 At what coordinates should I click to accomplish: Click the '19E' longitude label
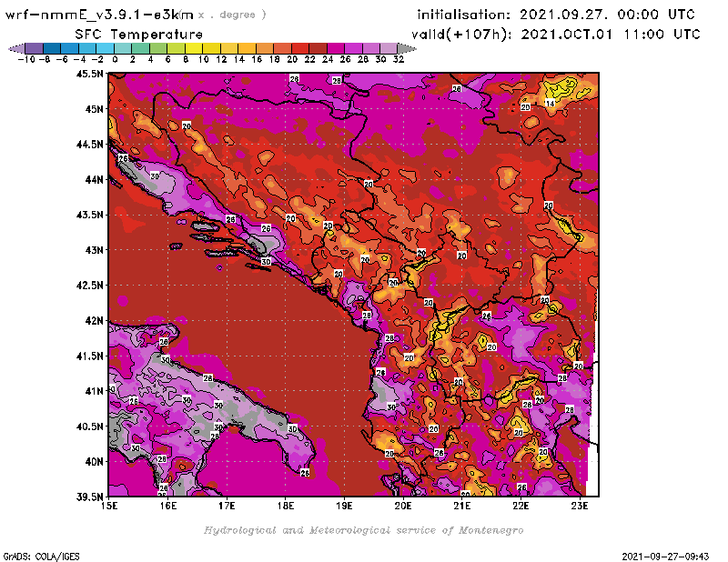tap(344, 506)
